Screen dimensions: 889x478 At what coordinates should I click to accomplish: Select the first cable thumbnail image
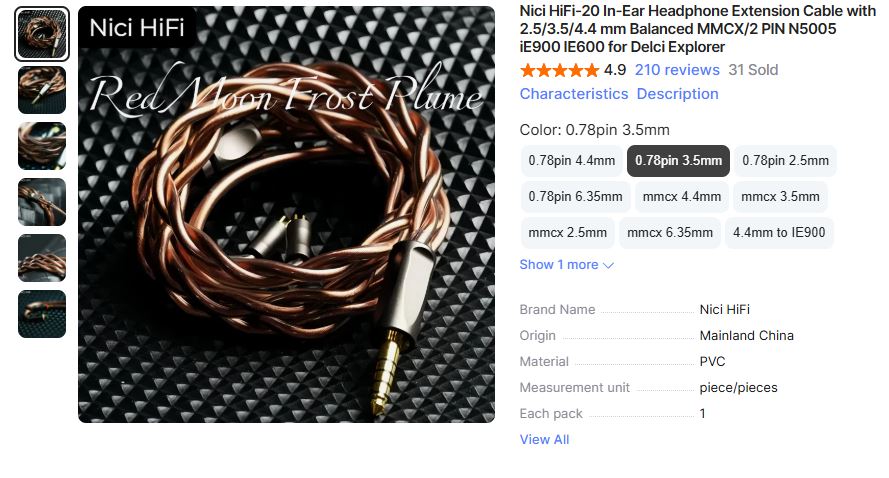point(42,34)
